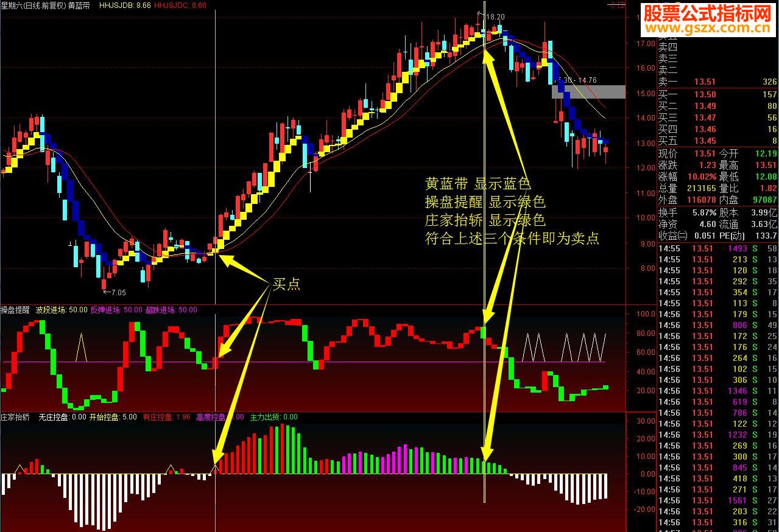Click the 收益 value 0.051
The width and height of the screenshot is (779, 532).
click(x=704, y=236)
